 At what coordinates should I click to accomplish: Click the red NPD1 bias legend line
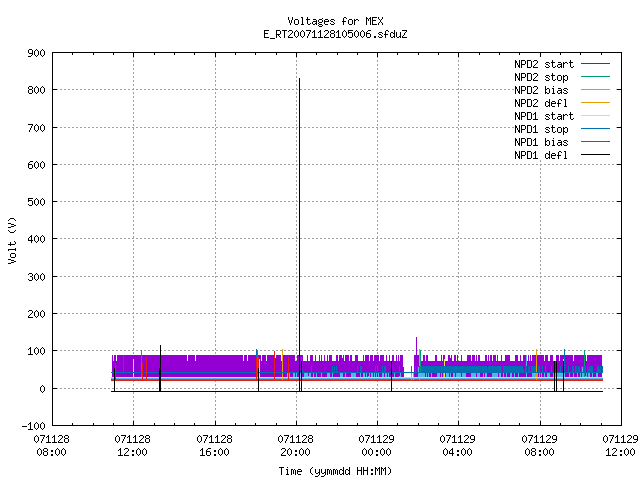click(596, 142)
